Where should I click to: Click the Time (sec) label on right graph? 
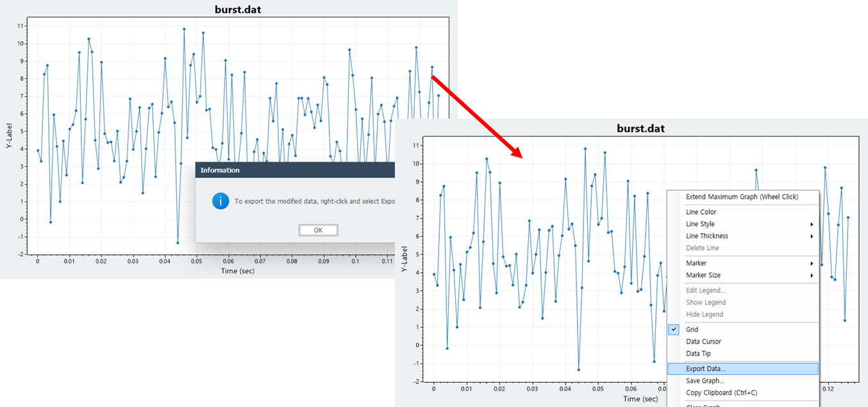[640, 399]
